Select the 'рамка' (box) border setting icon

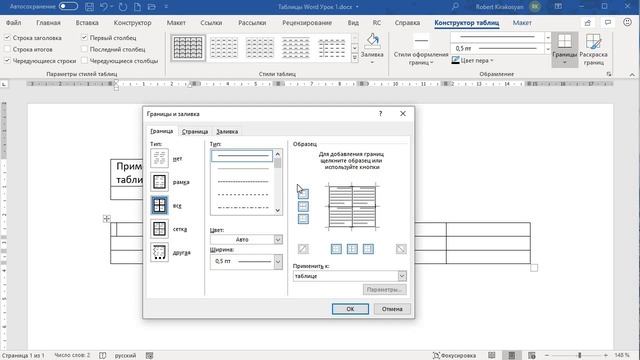pyautogui.click(x=159, y=182)
